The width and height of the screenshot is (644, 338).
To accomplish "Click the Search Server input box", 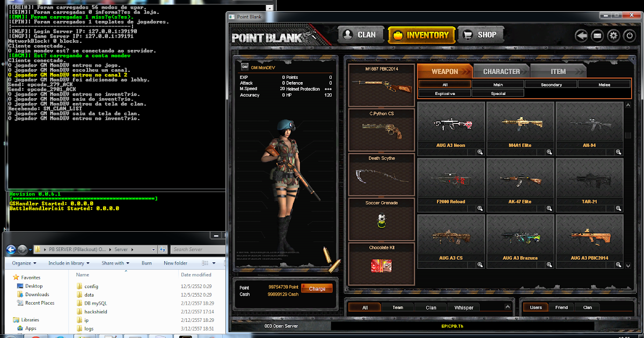I will coord(196,249).
